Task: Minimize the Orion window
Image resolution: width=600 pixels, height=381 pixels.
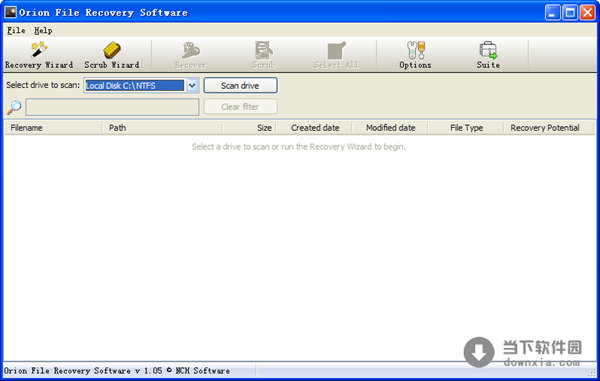Action: coord(552,13)
